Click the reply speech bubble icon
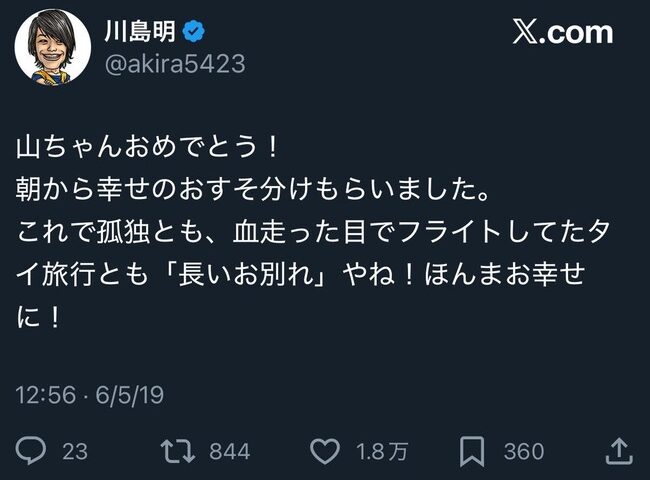Image resolution: width=650 pixels, height=480 pixels. pos(33,452)
